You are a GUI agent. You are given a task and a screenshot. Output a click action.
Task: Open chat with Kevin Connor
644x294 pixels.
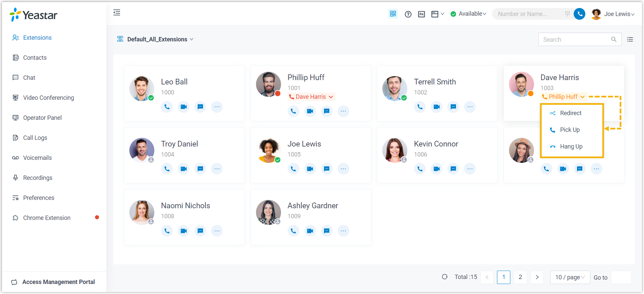coord(453,169)
